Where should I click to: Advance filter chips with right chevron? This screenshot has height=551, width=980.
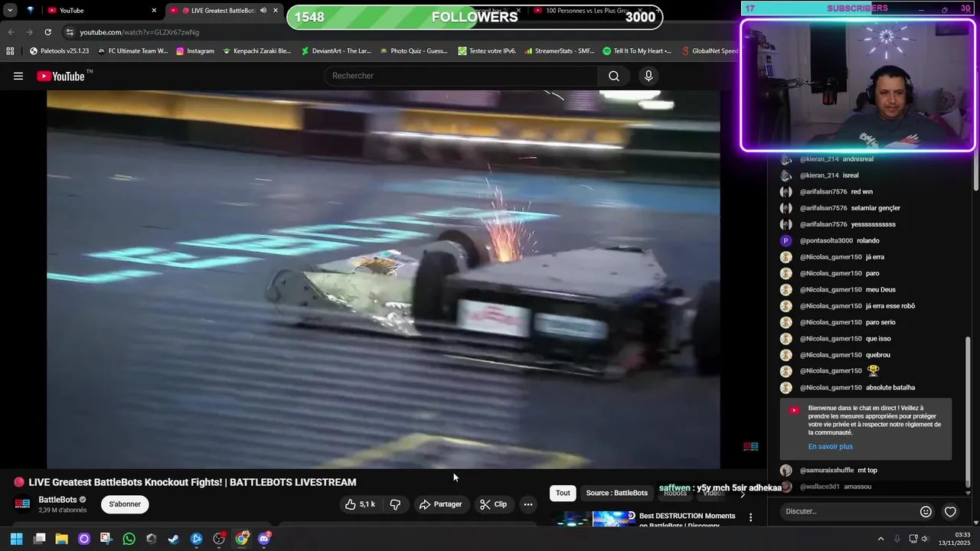tap(742, 494)
